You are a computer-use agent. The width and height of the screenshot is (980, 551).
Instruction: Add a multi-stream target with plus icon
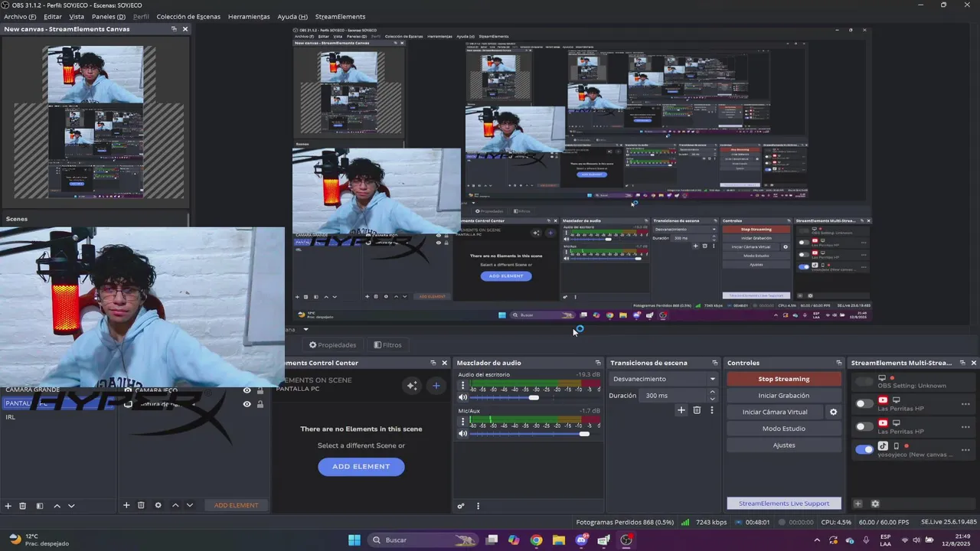point(858,504)
